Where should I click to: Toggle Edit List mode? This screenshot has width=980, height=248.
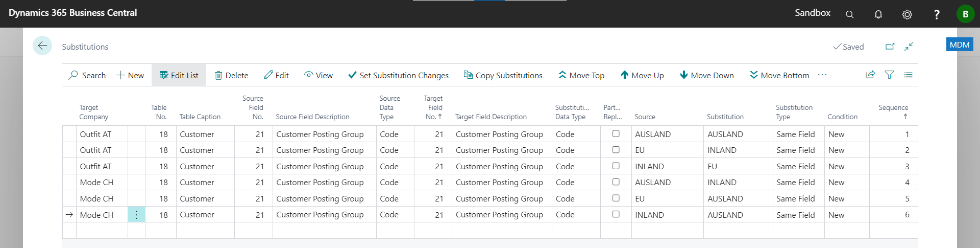179,75
